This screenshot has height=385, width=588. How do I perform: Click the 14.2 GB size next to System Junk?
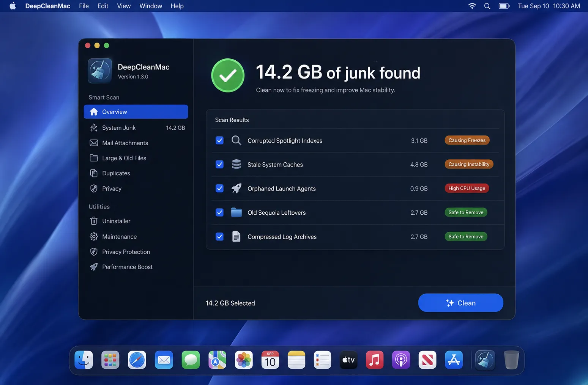175,128
